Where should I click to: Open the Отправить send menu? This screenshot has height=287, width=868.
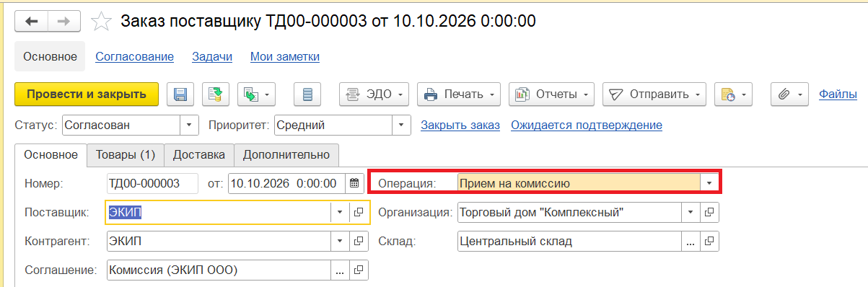pos(654,94)
